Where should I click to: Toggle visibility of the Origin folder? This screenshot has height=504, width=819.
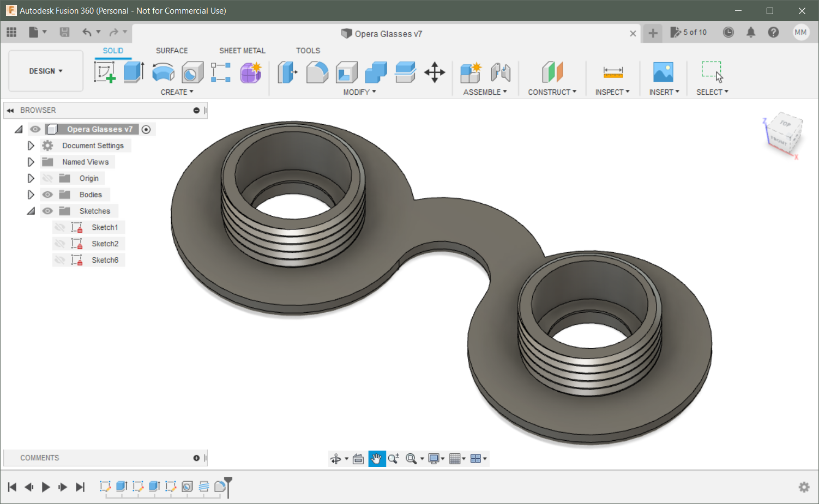pyautogui.click(x=48, y=178)
